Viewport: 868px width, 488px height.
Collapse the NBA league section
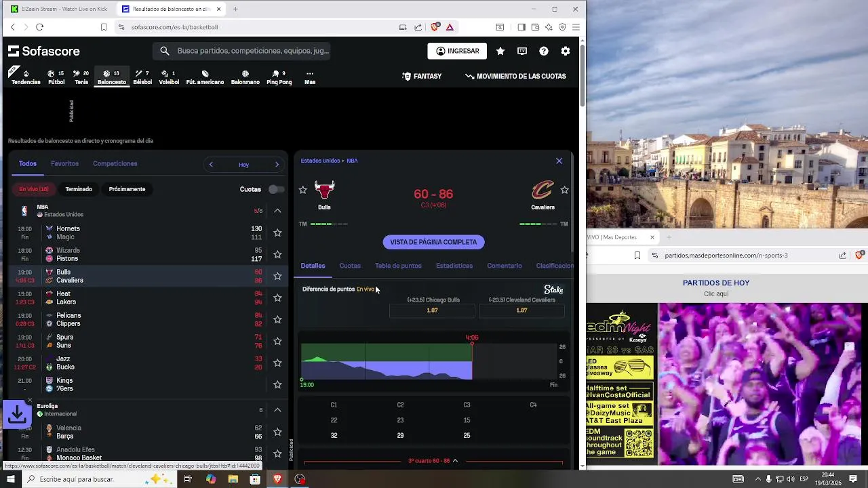point(277,211)
